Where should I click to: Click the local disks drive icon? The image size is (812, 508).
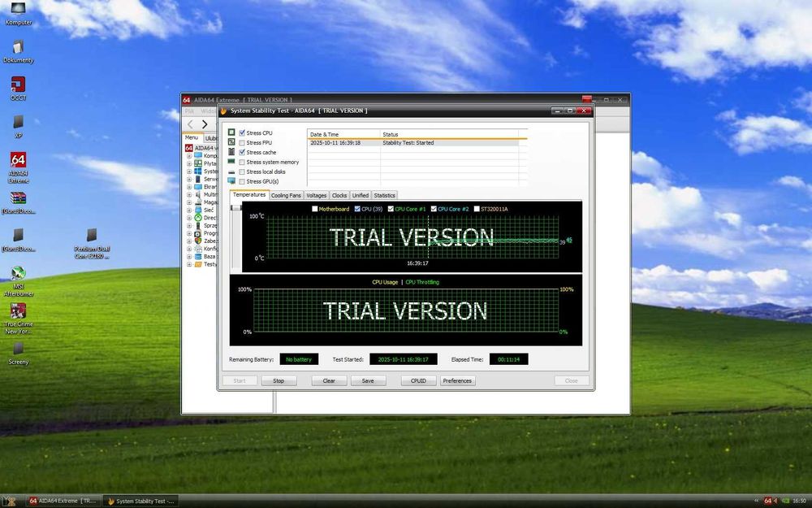(231, 172)
